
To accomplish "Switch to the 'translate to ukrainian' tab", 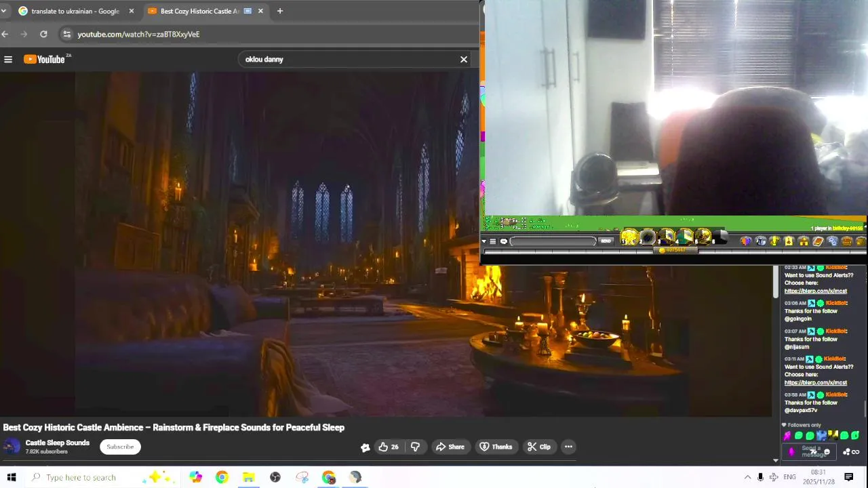I will coord(75,11).
